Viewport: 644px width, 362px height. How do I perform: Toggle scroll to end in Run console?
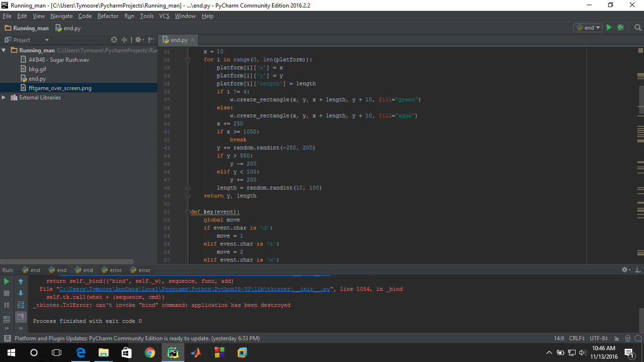[x=21, y=317]
